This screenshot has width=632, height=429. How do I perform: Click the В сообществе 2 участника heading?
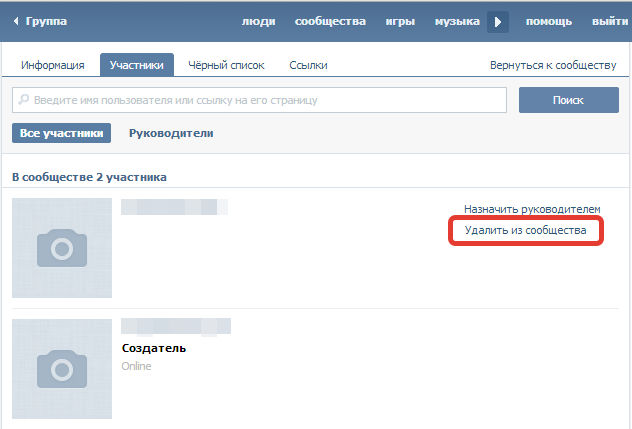coord(89,177)
